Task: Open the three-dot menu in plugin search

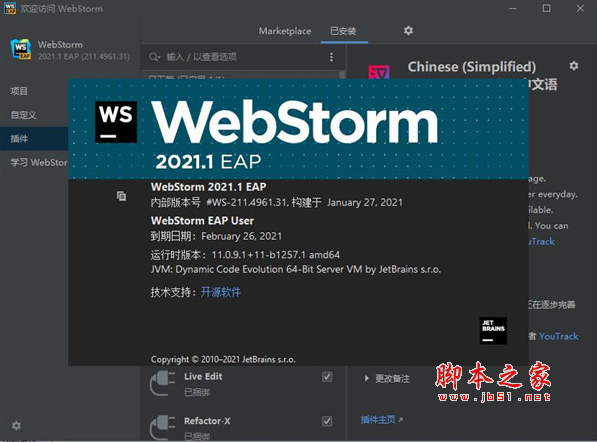Action: (x=331, y=57)
